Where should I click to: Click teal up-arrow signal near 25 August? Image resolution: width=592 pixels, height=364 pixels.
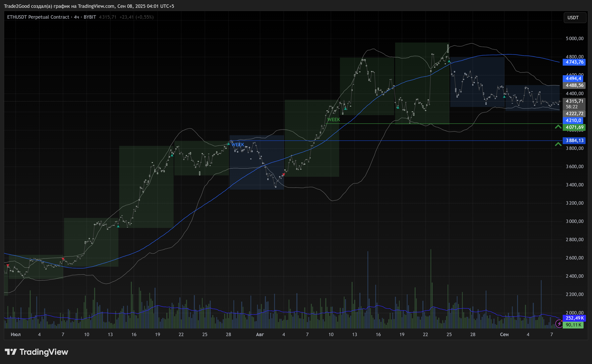click(449, 61)
